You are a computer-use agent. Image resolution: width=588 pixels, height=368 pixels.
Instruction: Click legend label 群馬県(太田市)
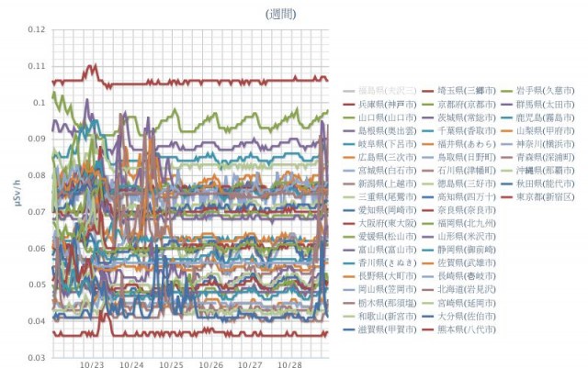pos(545,105)
